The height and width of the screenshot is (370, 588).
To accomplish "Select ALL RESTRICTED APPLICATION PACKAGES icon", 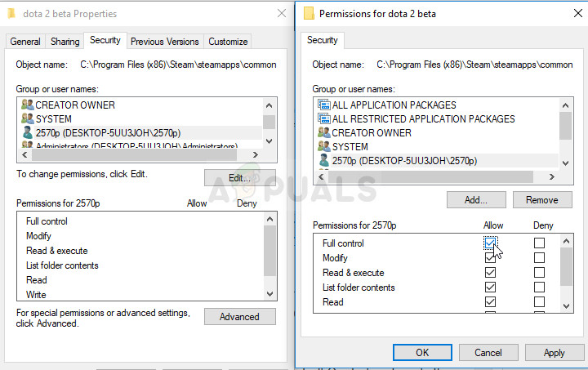I will pyautogui.click(x=323, y=119).
